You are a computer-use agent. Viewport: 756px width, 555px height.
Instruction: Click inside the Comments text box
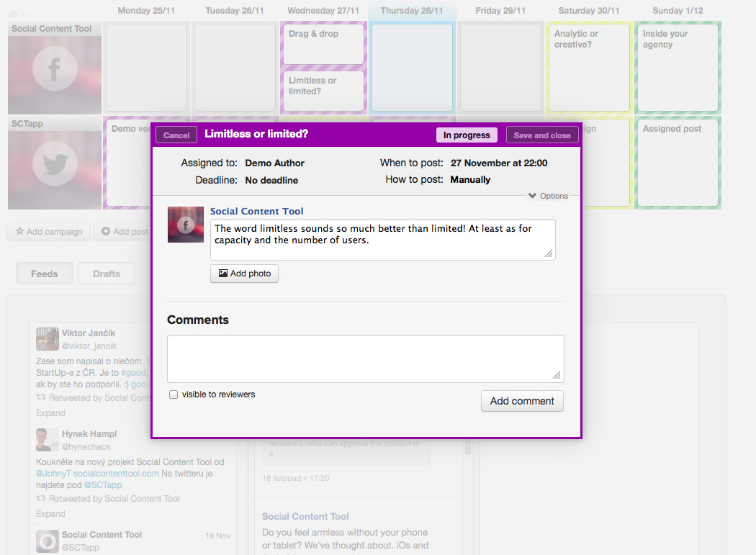click(x=365, y=358)
